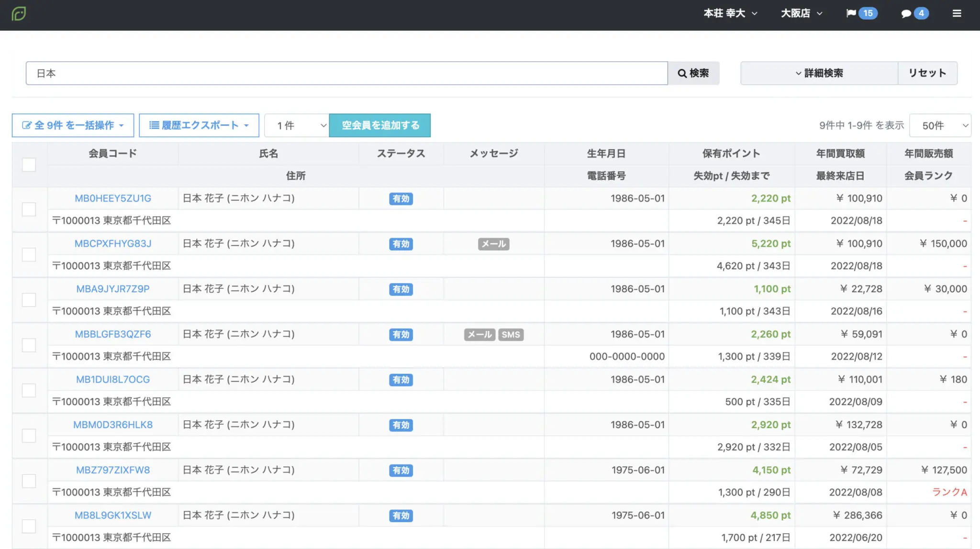Click the 保有ポイント column header
The width and height of the screenshot is (980, 549).
pos(731,154)
